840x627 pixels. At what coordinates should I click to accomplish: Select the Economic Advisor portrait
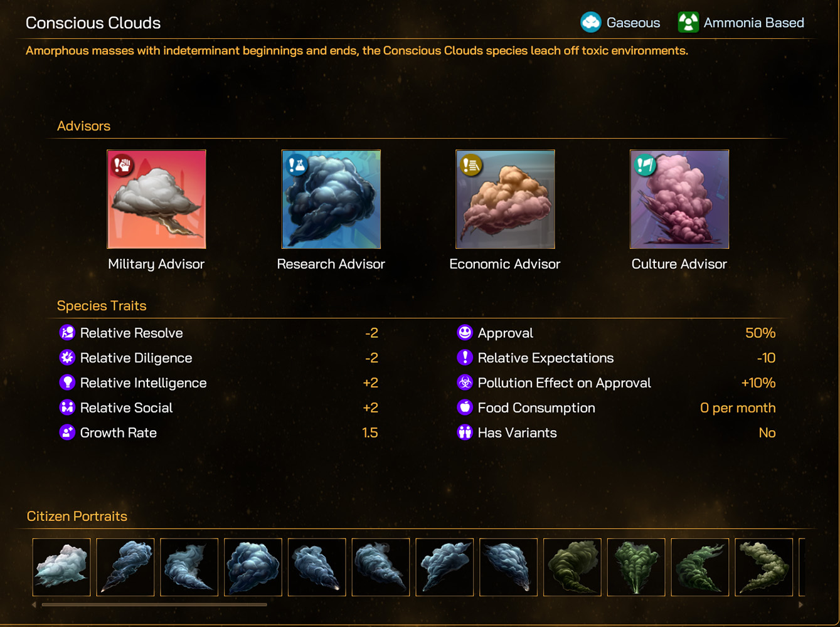pyautogui.click(x=505, y=199)
